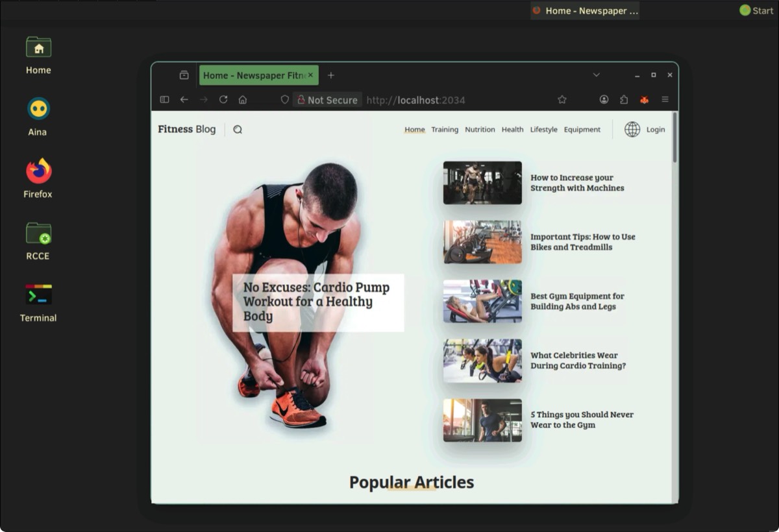
Task: Open the Bikes and Treadmills article thumbnail
Action: coord(482,242)
